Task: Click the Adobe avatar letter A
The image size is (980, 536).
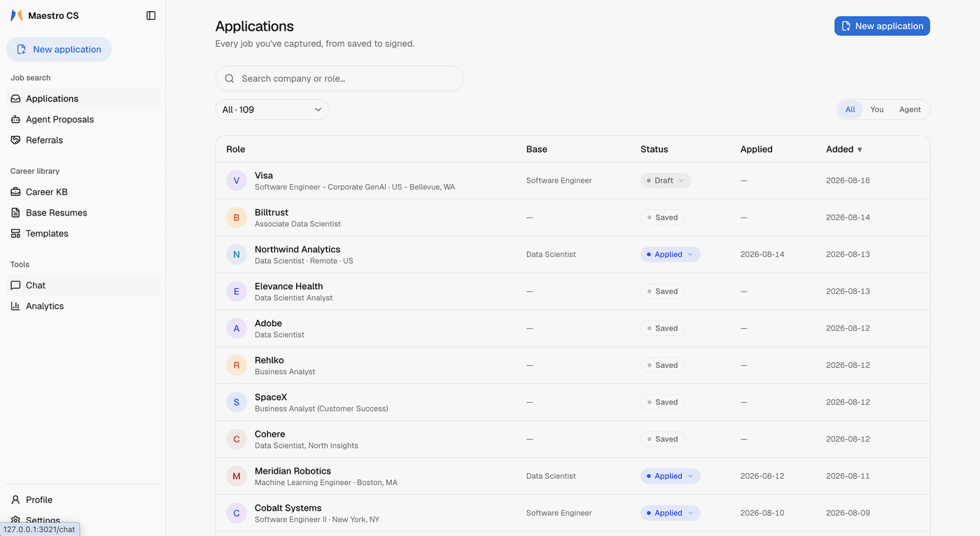Action: [x=237, y=328]
